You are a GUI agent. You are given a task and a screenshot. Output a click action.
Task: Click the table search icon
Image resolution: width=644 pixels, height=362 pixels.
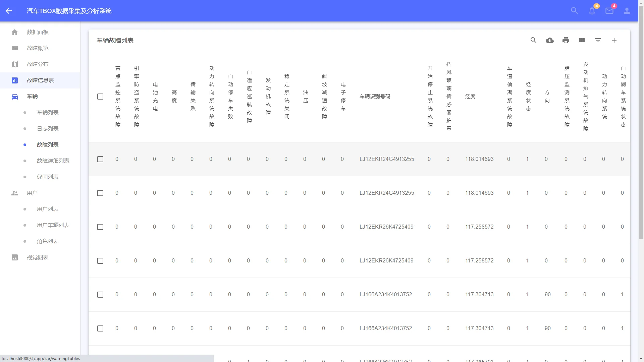(533, 40)
